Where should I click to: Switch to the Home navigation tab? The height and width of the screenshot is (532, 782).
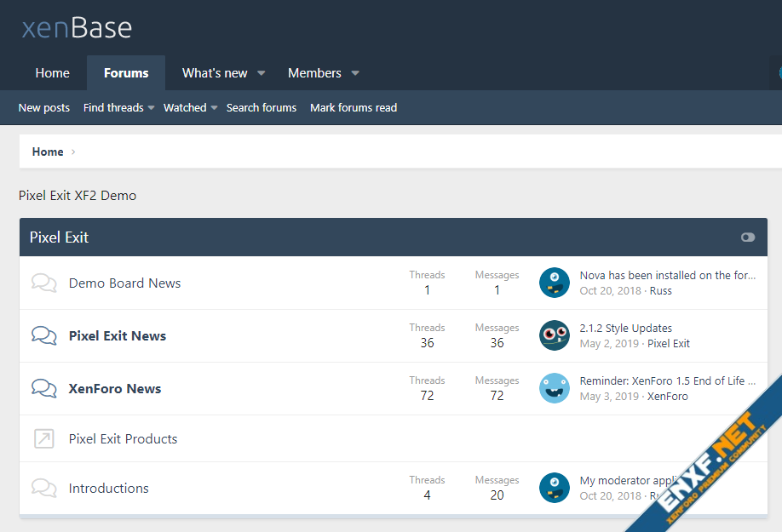52,73
